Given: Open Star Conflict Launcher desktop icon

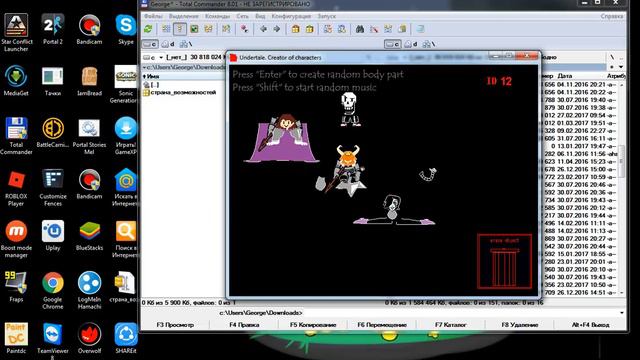Looking at the screenshot, I should [x=16, y=33].
